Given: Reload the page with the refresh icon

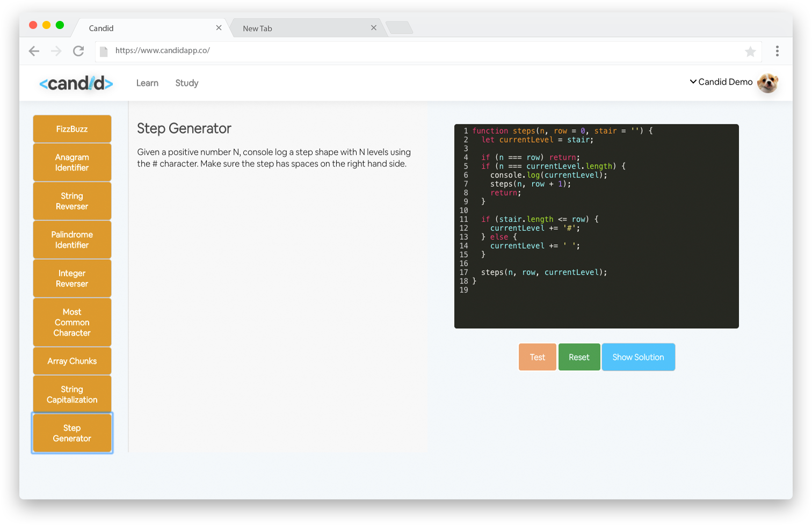Looking at the screenshot, I should click(78, 51).
